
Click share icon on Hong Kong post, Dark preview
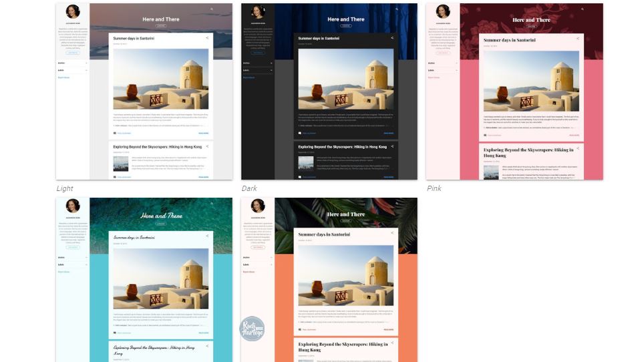tap(392, 146)
